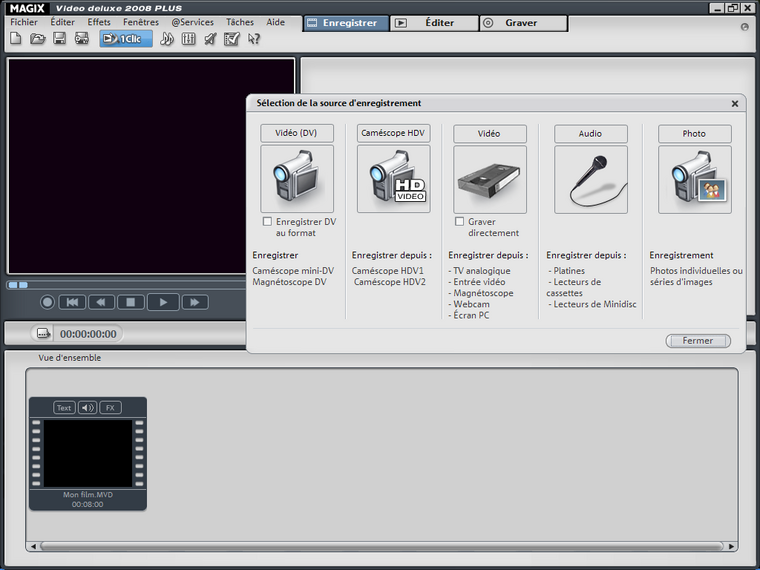
Task: Close the recording source dialog with X
Action: click(735, 104)
